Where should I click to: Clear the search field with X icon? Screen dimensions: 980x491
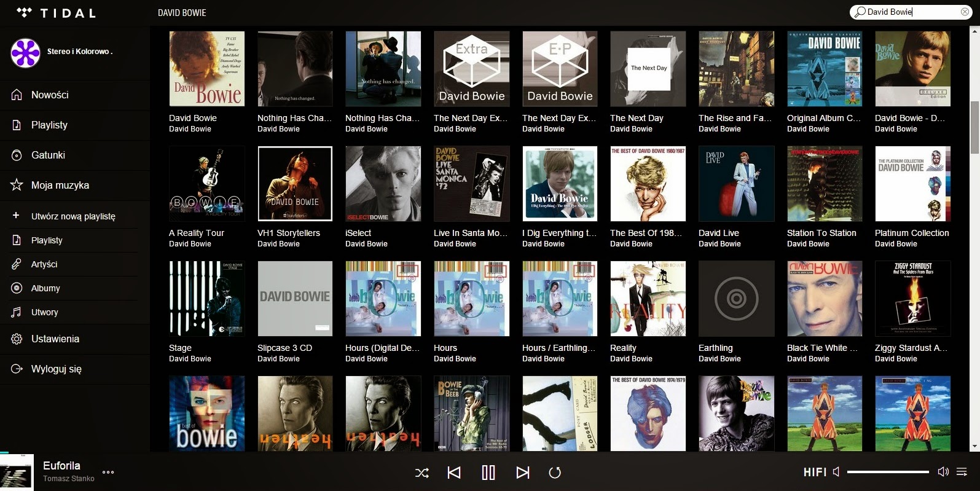[x=965, y=12]
